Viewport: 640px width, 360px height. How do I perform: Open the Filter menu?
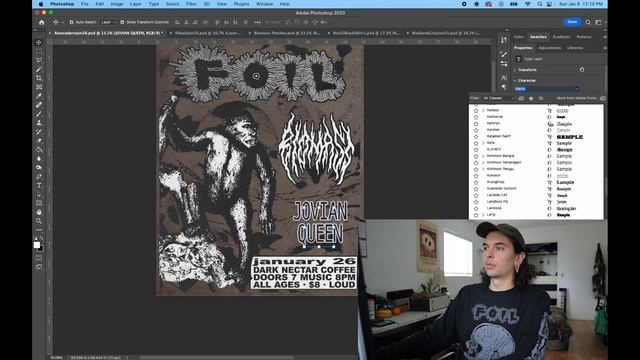pyautogui.click(x=191, y=4)
